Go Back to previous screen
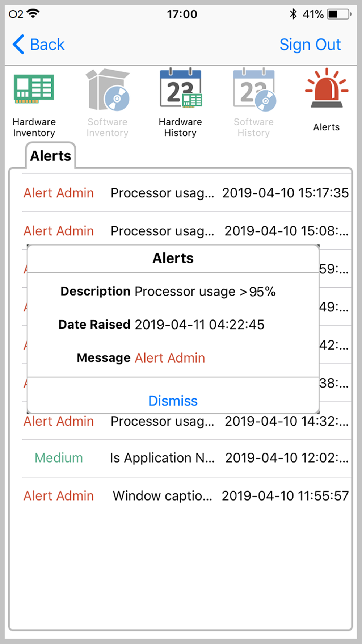This screenshot has height=644, width=362. point(39,45)
